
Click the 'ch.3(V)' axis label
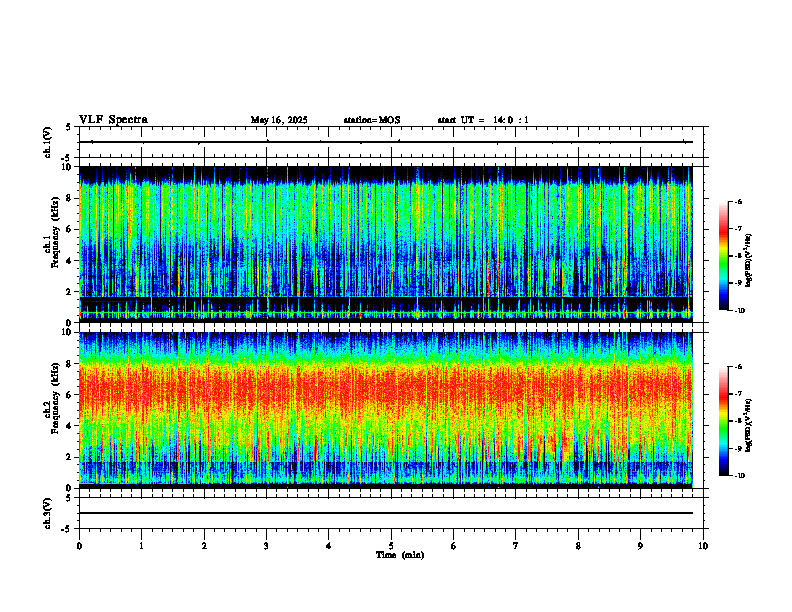(x=47, y=513)
